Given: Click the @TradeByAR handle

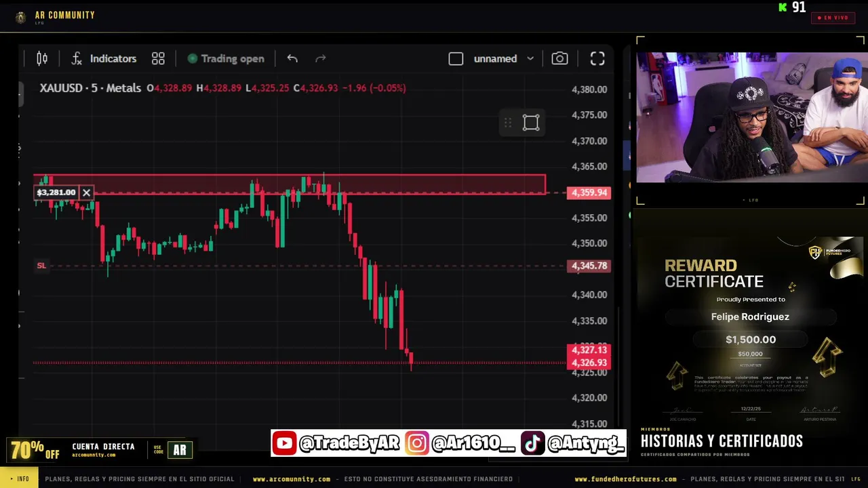Looking at the screenshot, I should [x=350, y=443].
